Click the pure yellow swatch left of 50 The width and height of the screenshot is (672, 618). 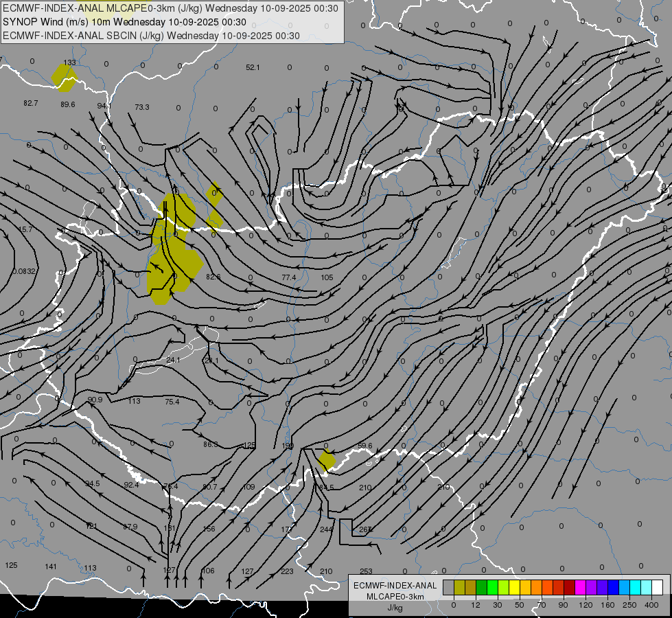[x=514, y=587]
